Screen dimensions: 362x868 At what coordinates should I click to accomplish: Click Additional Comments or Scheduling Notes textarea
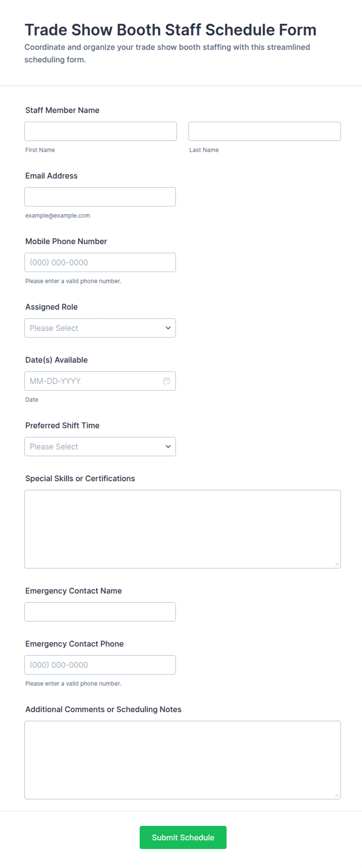pos(183,760)
